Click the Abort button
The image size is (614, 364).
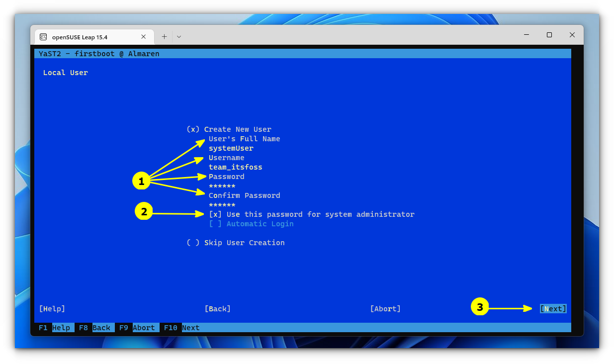(x=385, y=308)
